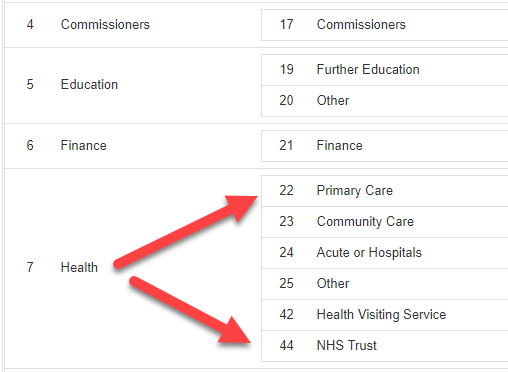Image resolution: width=508 pixels, height=372 pixels.
Task: Click the number 5 beside Education
Action: (x=30, y=84)
